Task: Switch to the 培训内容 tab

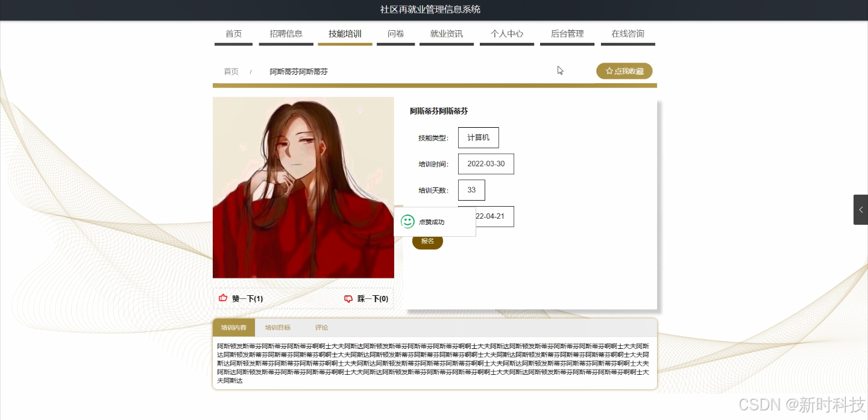Action: coord(234,328)
